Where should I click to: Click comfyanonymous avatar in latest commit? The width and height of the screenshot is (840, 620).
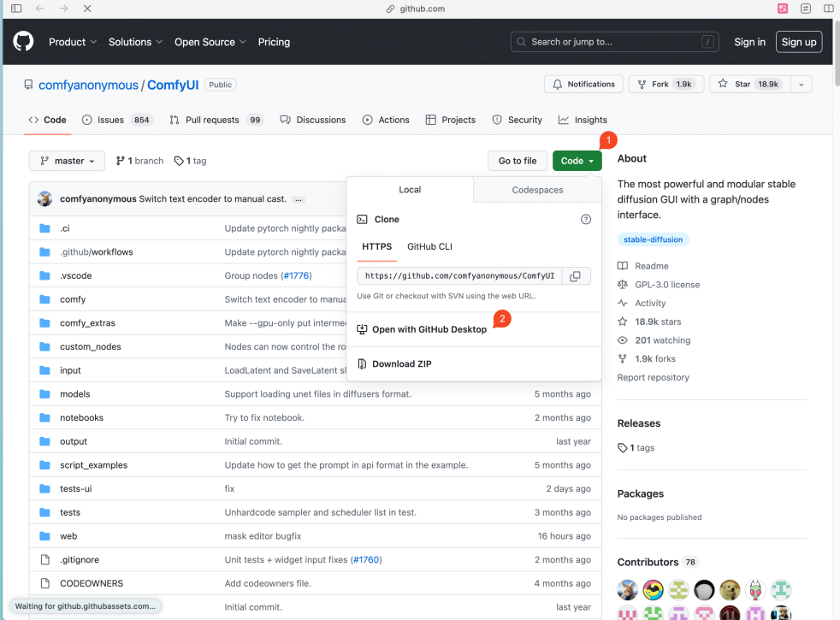(x=45, y=198)
